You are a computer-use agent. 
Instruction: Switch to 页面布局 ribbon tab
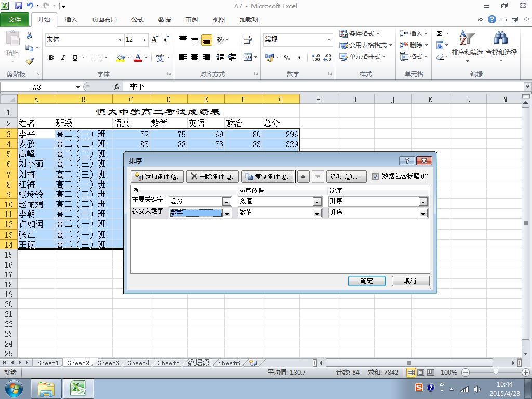tap(104, 20)
